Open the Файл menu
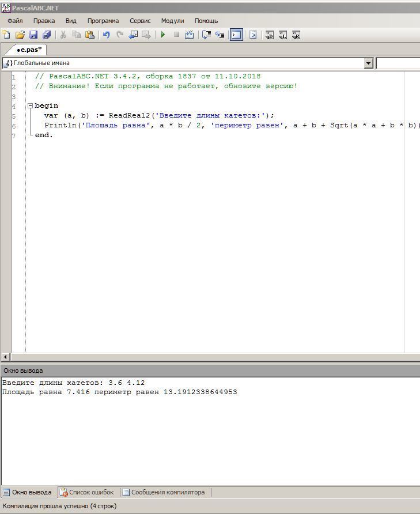 click(x=15, y=21)
